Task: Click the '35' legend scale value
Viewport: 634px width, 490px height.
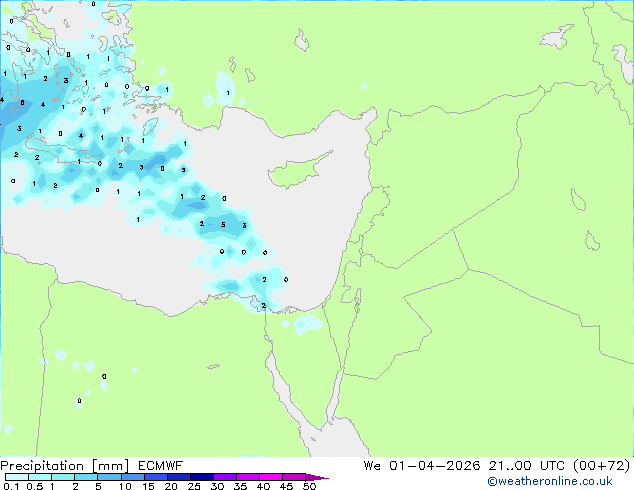Action: 240,486
